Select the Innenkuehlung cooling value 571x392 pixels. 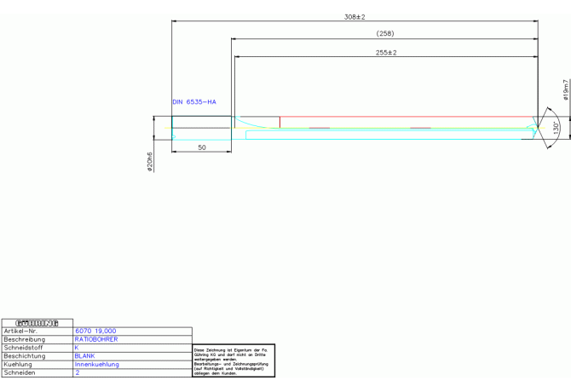coord(97,365)
